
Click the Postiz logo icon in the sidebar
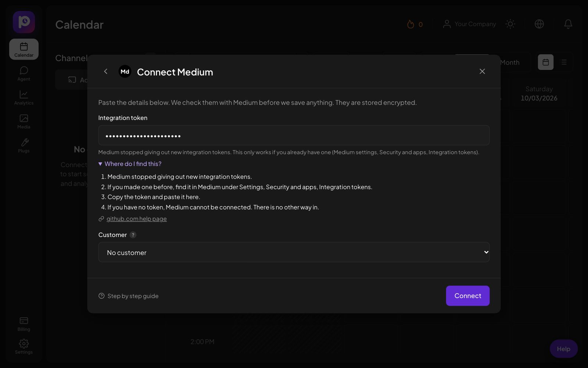(24, 22)
